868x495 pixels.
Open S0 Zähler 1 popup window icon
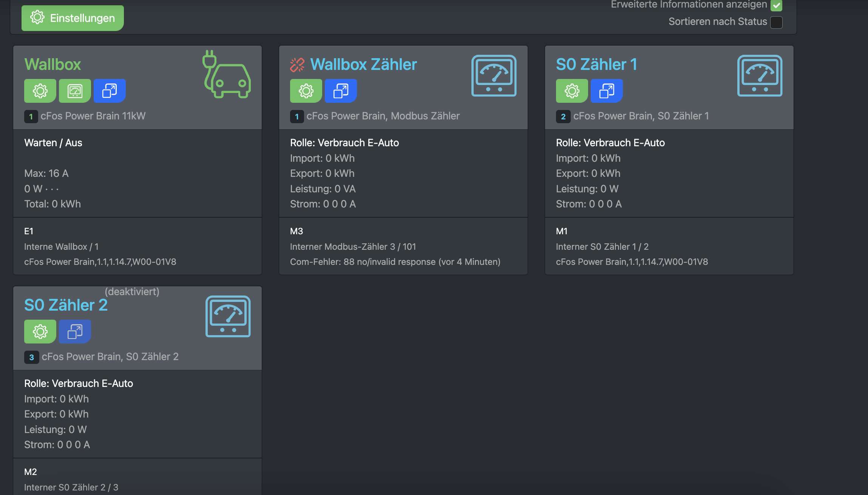point(607,91)
